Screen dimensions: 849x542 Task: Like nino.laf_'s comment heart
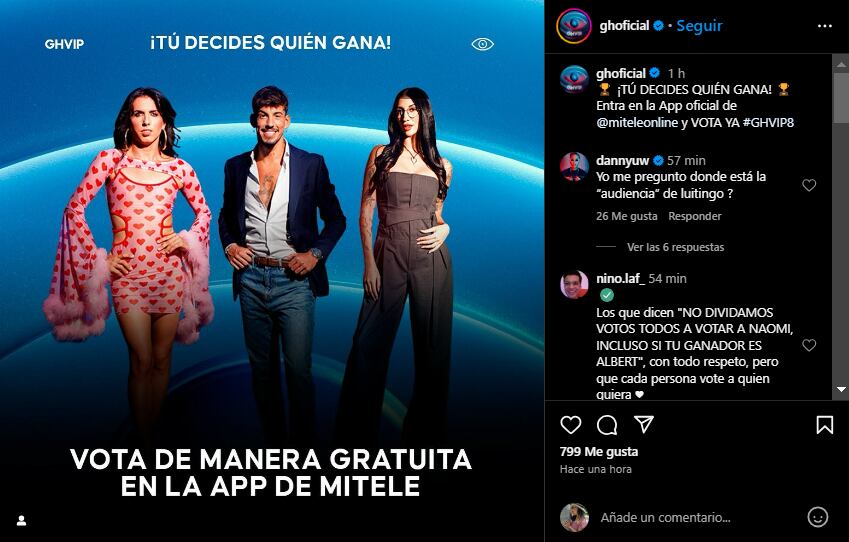(809, 345)
